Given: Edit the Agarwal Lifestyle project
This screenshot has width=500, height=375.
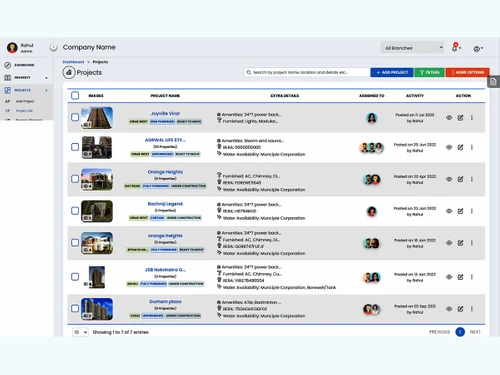Looking at the screenshot, I should 460,147.
